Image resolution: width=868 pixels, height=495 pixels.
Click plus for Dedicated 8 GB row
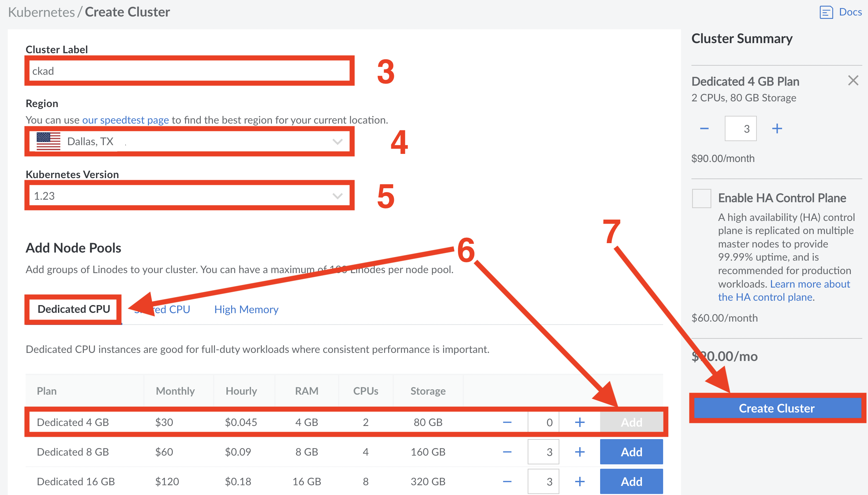tap(580, 452)
